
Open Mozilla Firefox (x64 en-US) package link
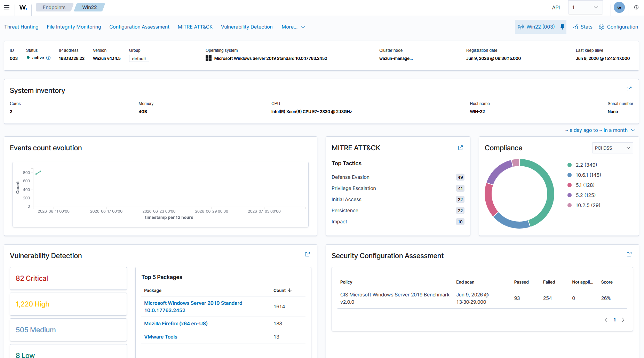[x=176, y=324]
